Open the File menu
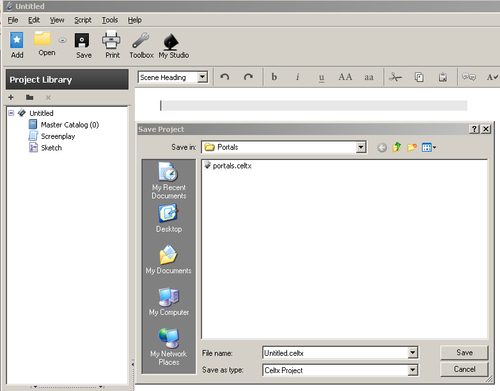The height and width of the screenshot is (391, 500). tap(13, 20)
